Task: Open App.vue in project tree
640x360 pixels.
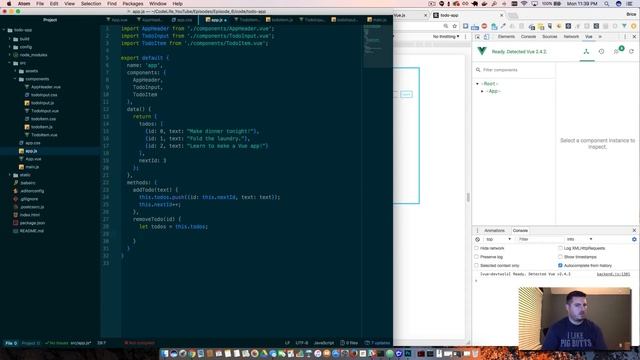Action: (33, 159)
